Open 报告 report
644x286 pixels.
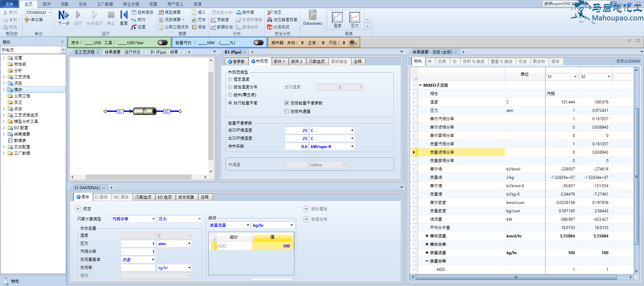[199, 27]
